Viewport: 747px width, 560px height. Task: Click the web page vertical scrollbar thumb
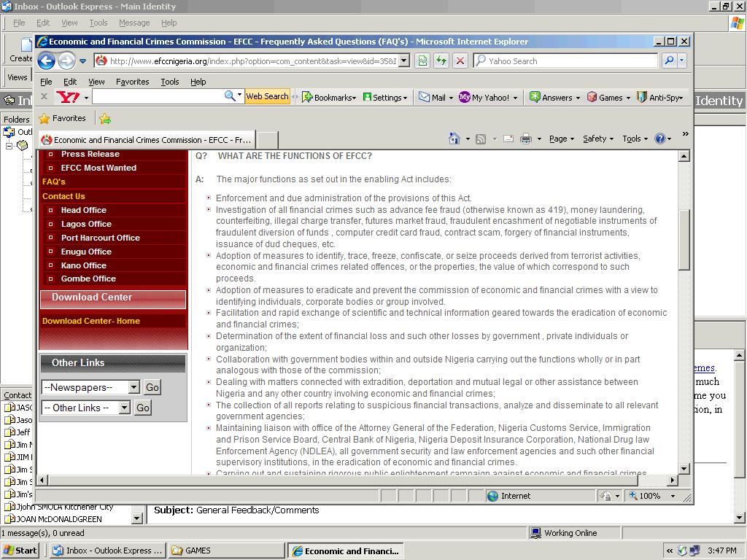pyautogui.click(x=684, y=239)
